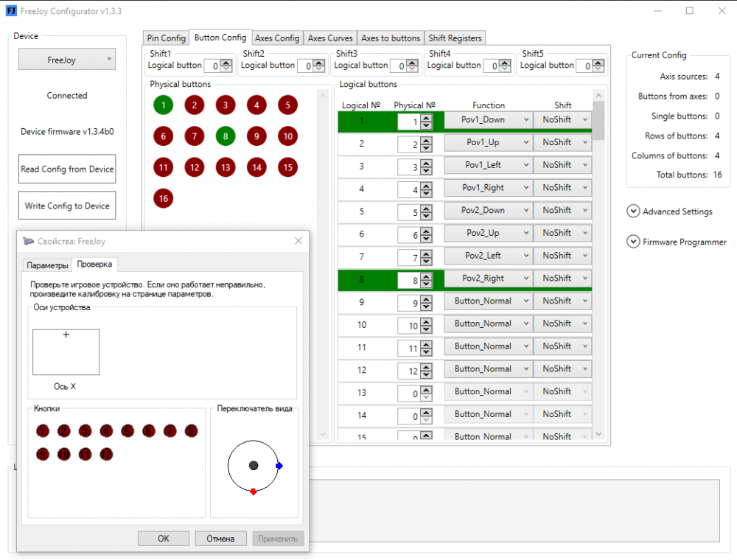The height and width of the screenshot is (560, 737).
Task: Open NoShift dropdown for logical button 9
Action: click(x=562, y=301)
